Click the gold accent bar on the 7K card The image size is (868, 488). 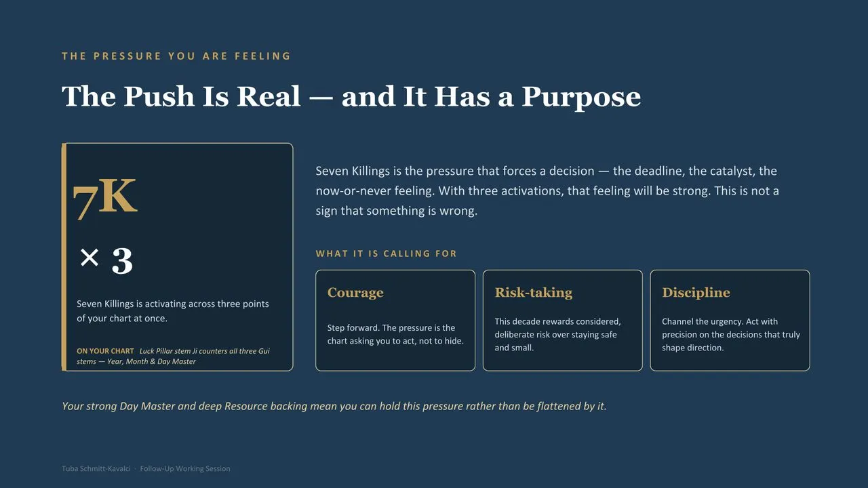tap(64, 257)
